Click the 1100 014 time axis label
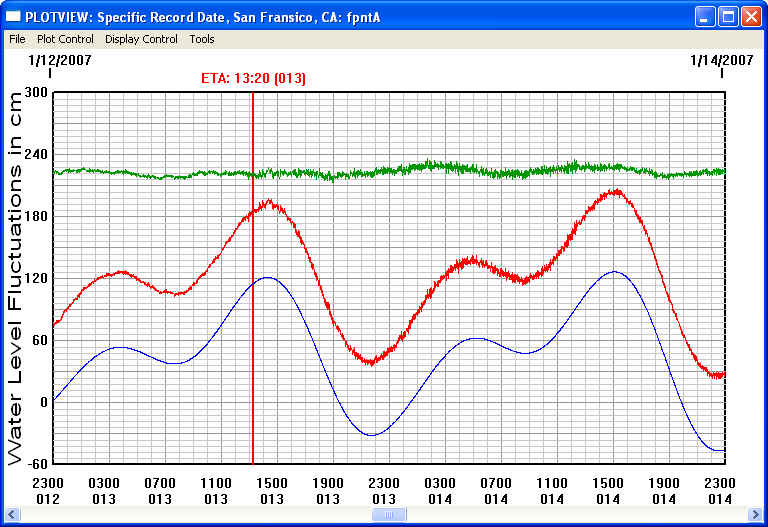The image size is (768, 527). (x=552, y=491)
